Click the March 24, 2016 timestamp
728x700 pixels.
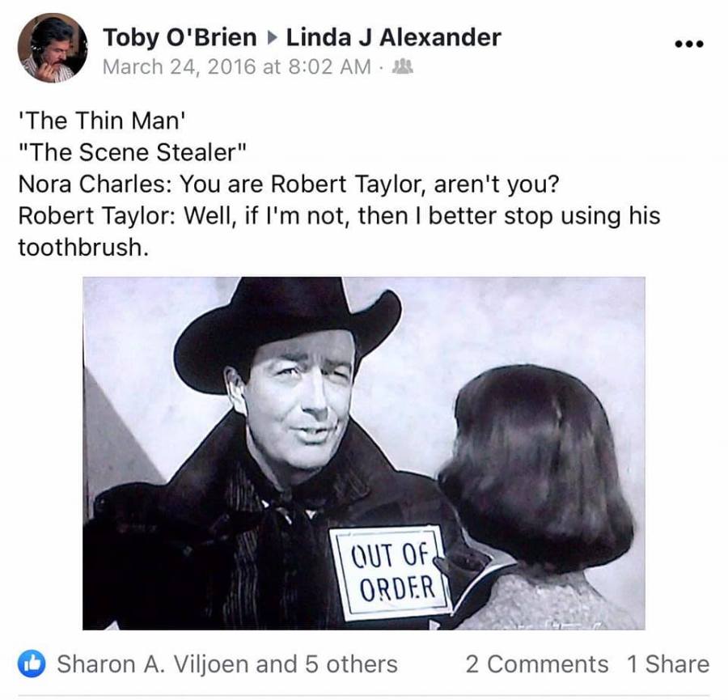point(236,67)
